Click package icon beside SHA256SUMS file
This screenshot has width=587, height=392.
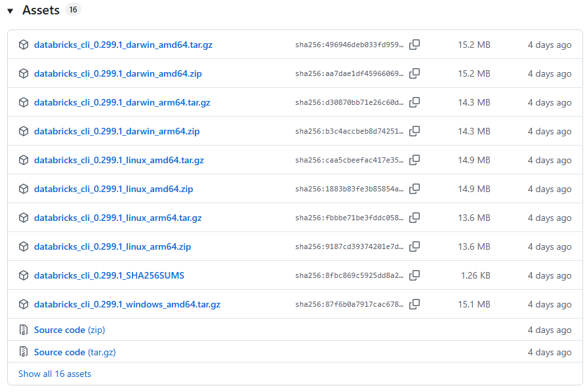(24, 275)
